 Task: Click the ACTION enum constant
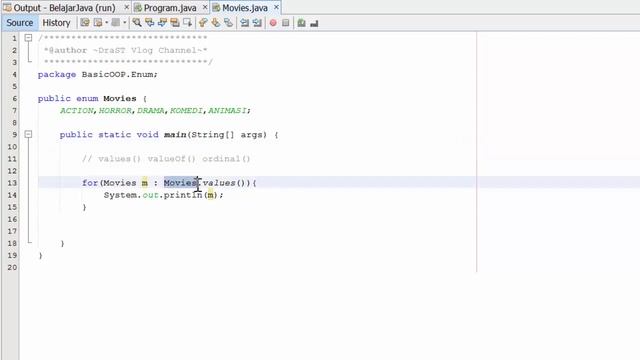(77, 111)
